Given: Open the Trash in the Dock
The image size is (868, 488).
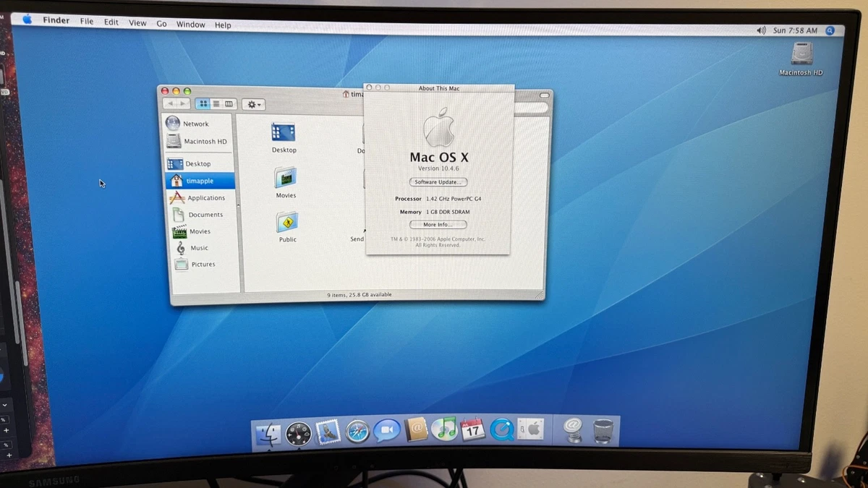Looking at the screenshot, I should [x=603, y=431].
